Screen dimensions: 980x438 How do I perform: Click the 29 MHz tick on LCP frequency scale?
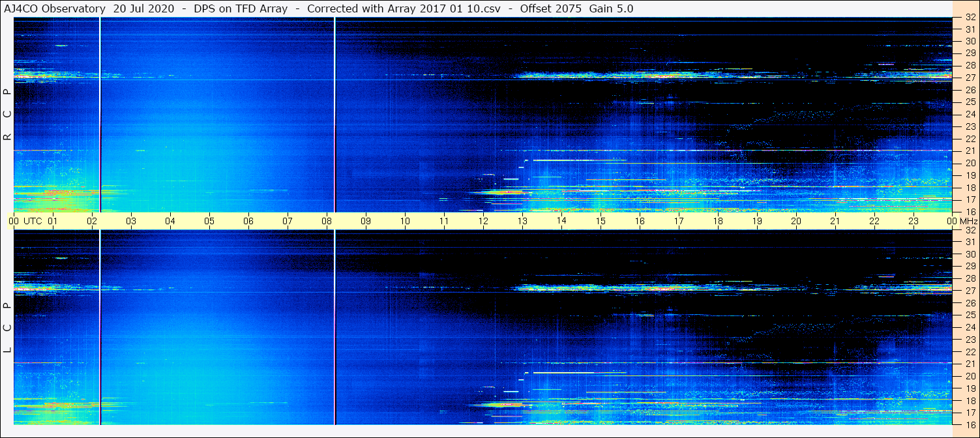[970, 267]
